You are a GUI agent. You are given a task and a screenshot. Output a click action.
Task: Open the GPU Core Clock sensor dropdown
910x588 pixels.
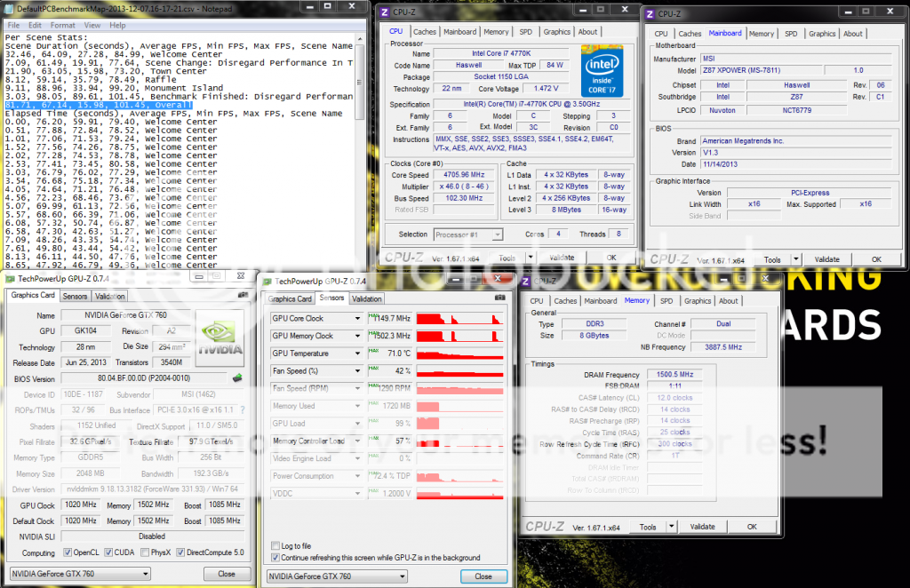coord(357,318)
